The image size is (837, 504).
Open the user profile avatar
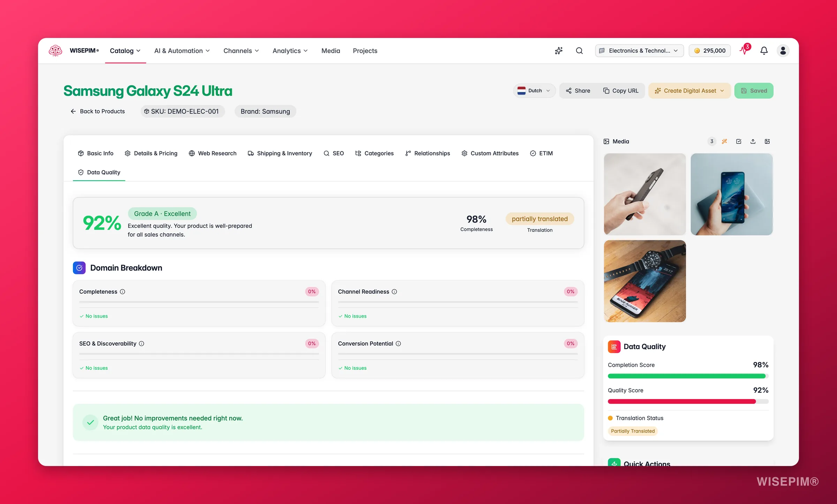pyautogui.click(x=783, y=51)
